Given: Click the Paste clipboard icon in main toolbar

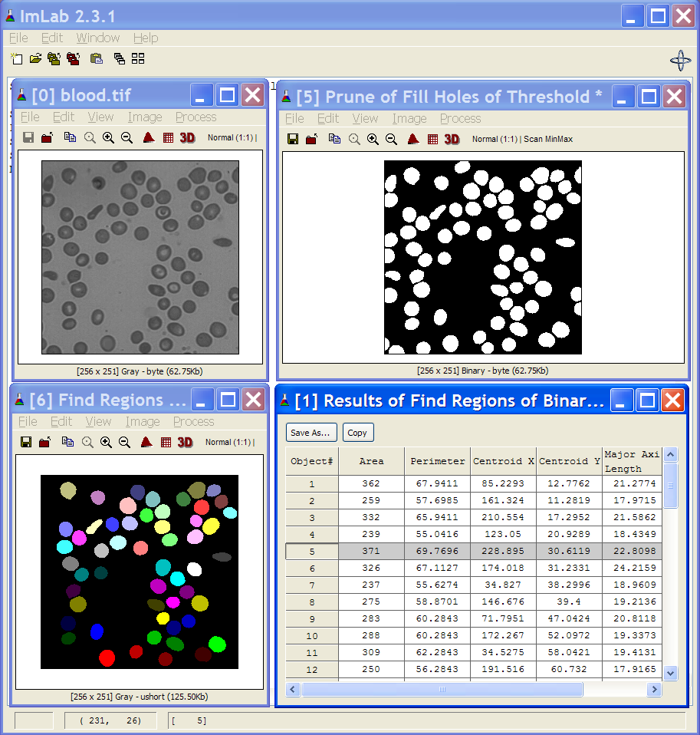Looking at the screenshot, I should 97,58.
